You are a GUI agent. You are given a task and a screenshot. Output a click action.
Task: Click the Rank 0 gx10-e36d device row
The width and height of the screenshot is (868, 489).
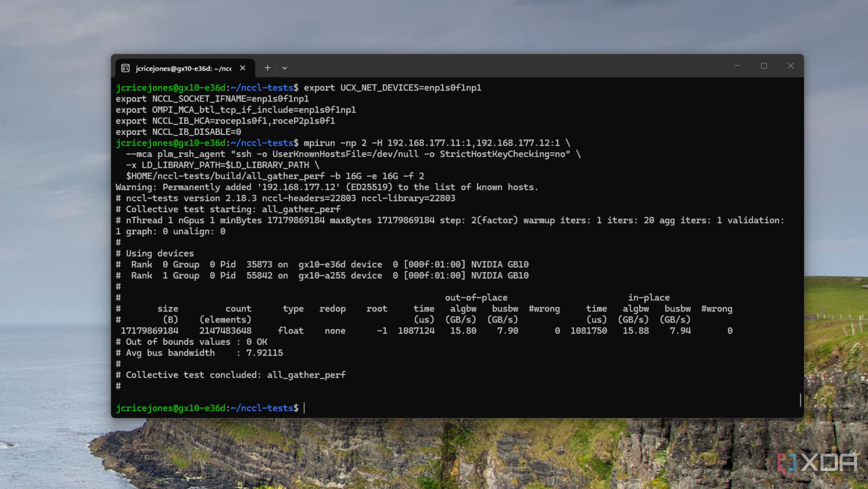coord(322,265)
